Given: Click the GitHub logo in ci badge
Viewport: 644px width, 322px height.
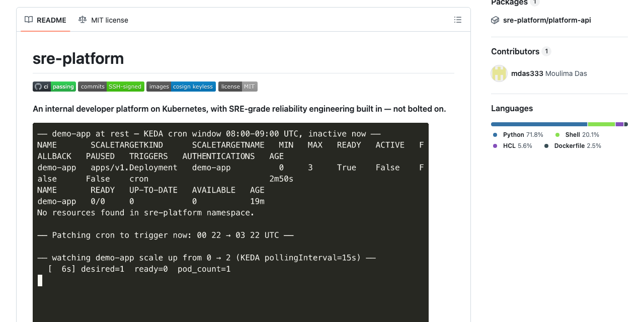Looking at the screenshot, I should 38,87.
